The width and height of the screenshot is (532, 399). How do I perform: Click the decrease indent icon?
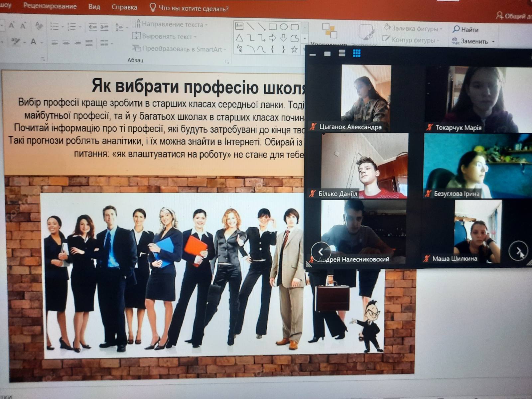point(92,27)
